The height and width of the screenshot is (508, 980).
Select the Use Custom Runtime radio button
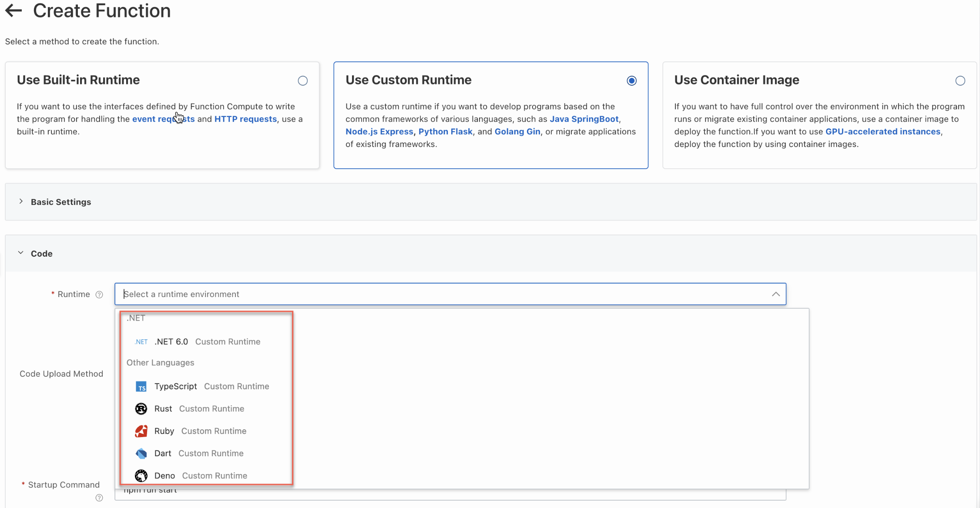point(631,81)
